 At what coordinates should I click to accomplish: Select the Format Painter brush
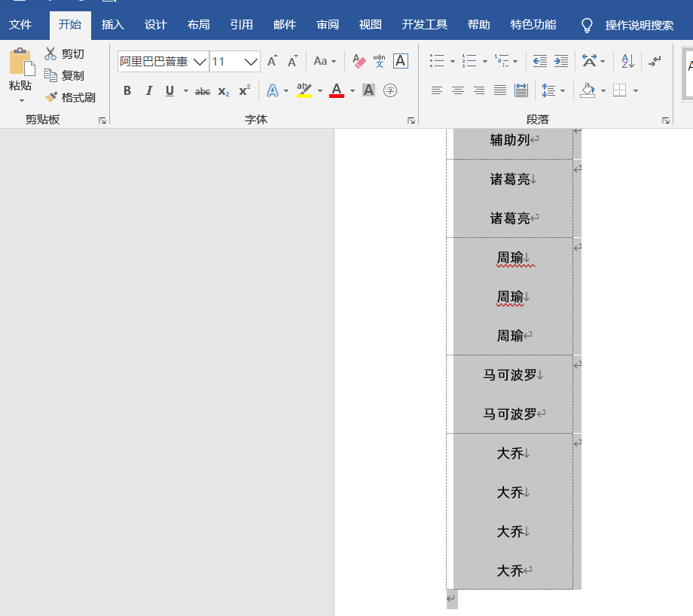click(50, 97)
